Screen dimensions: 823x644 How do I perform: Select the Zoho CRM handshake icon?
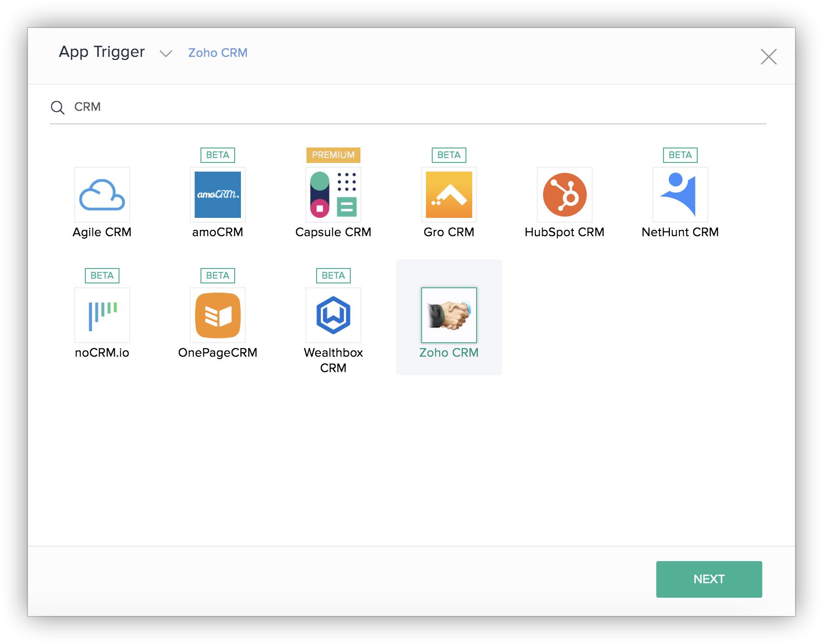(x=449, y=315)
